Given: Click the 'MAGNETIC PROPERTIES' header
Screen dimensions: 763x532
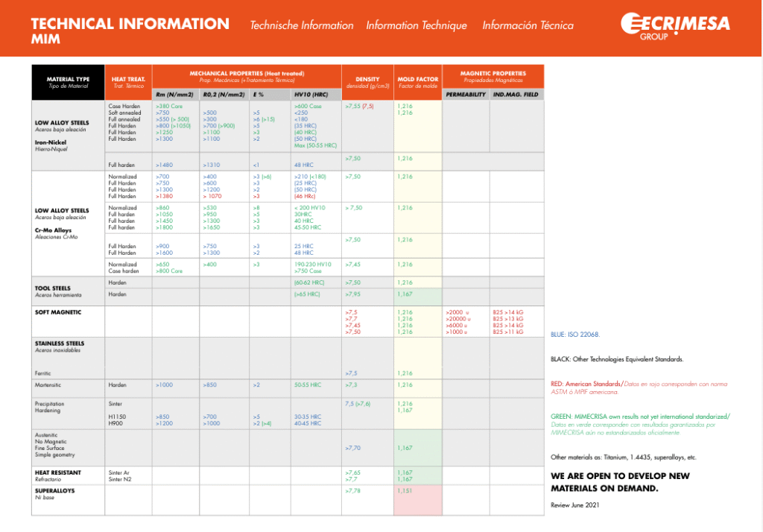Looking at the screenshot, I should pyautogui.click(x=493, y=77).
